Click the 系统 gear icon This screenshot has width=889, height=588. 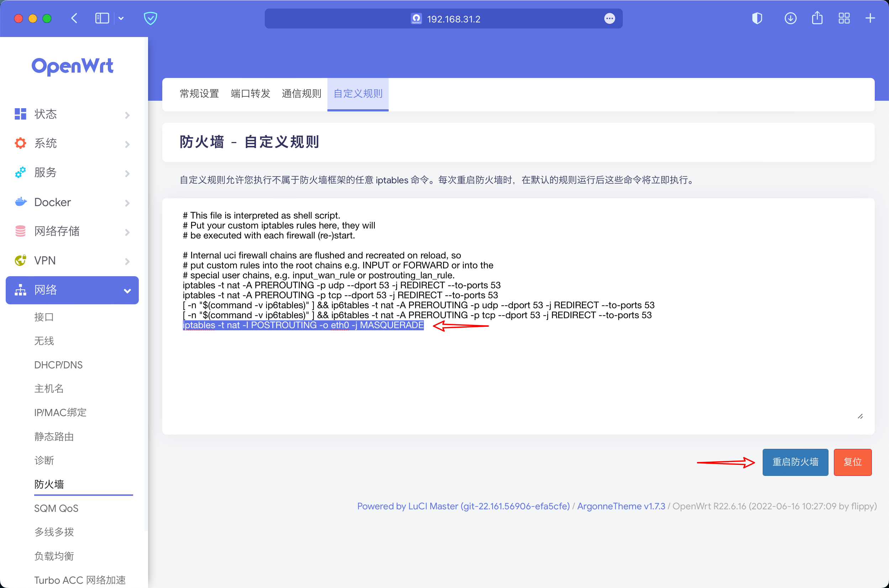pyautogui.click(x=20, y=143)
